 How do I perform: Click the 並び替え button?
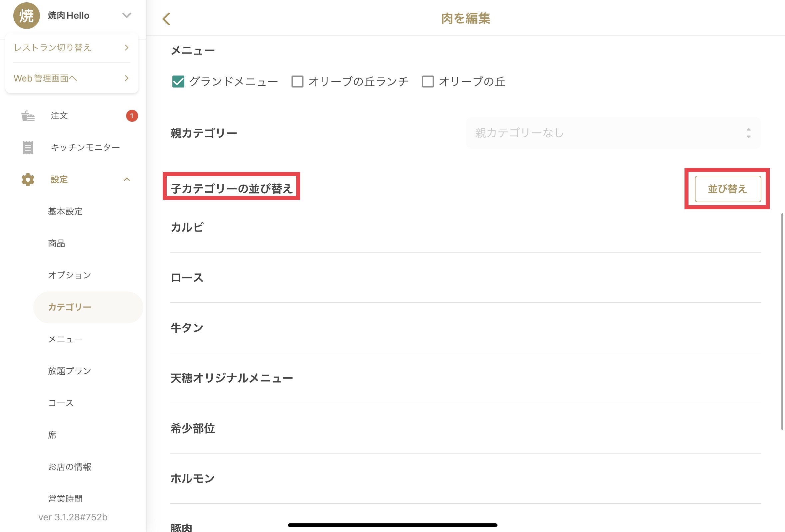coord(727,189)
